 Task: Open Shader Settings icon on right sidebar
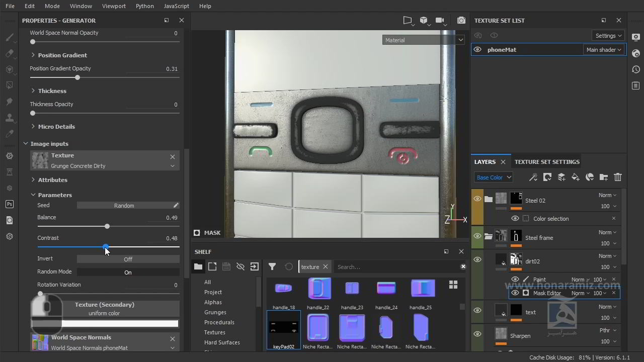click(x=636, y=53)
